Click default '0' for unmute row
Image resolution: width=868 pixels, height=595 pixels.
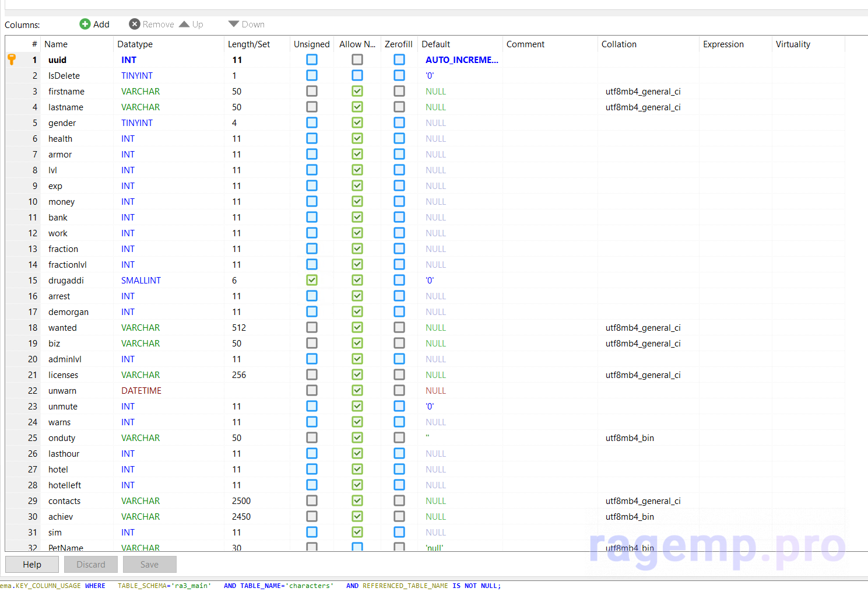pyautogui.click(x=430, y=406)
